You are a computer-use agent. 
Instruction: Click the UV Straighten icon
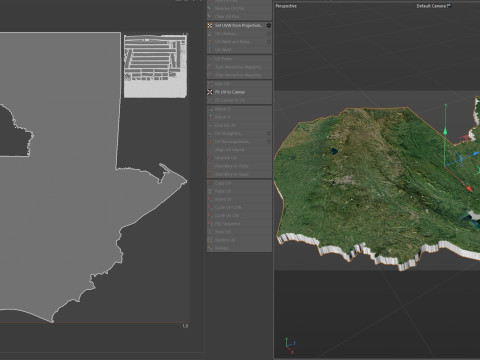coord(210,133)
